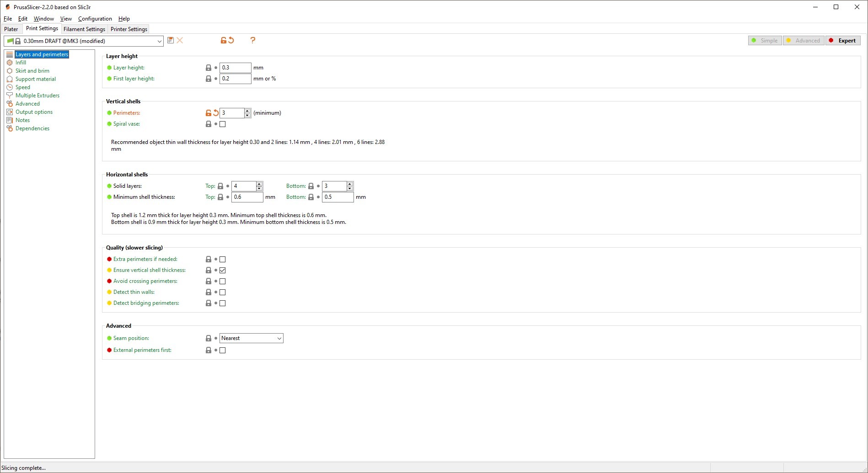Enable External perimeters first checkbox
The height and width of the screenshot is (473, 868).
[223, 350]
